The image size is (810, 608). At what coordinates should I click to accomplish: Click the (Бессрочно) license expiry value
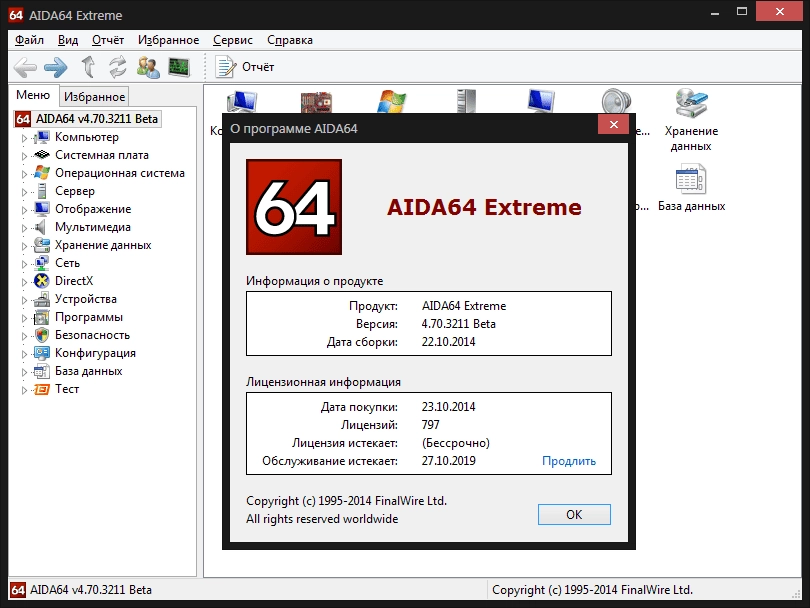456,443
